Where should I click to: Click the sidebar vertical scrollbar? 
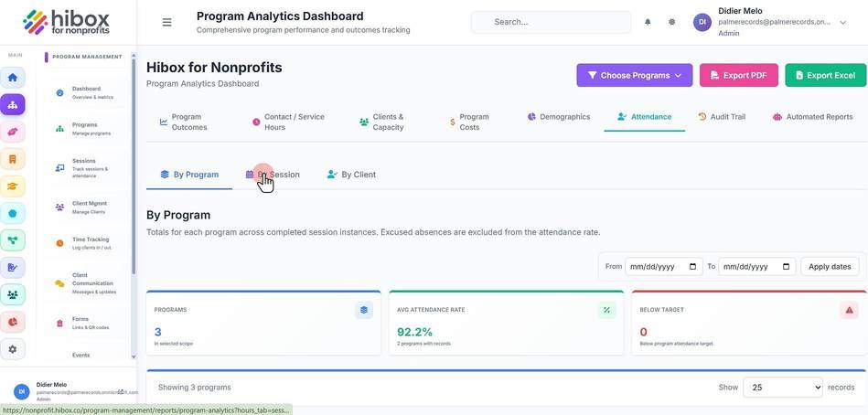click(134, 166)
